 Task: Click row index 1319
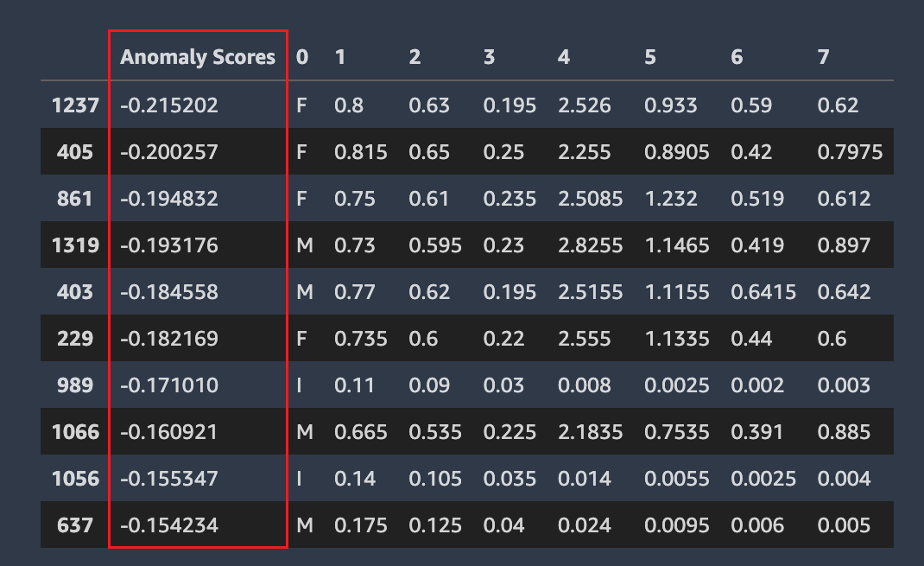click(75, 245)
